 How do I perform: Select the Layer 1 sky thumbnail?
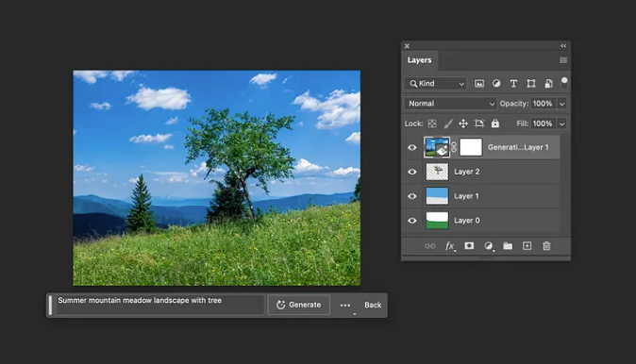(x=437, y=196)
